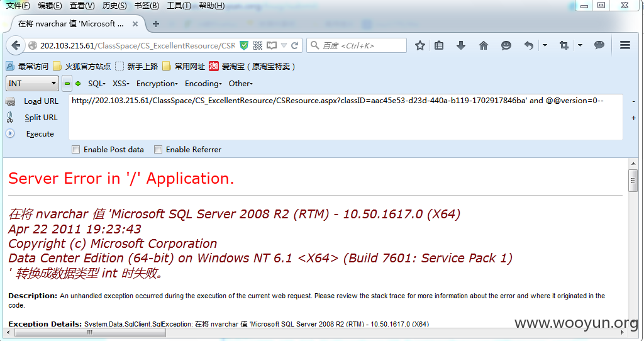The height and width of the screenshot is (341, 644).
Task: Click the Split URL scissors icon
Action: tap(10, 118)
